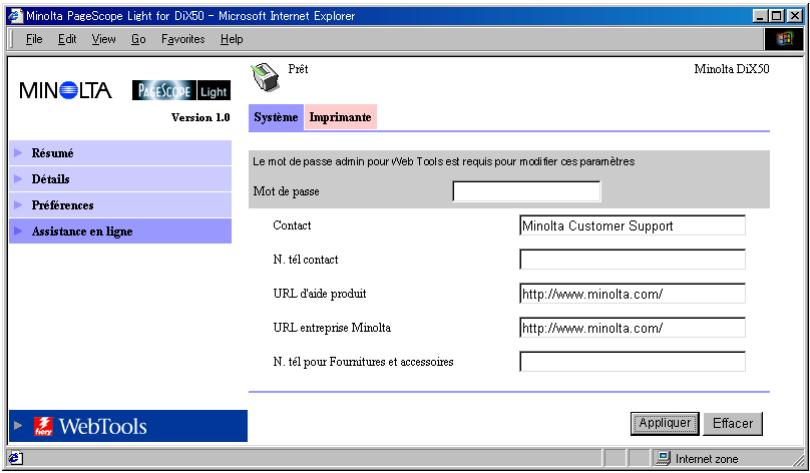The image size is (810, 473).
Task: Expand the Détails arrow
Action: click(18, 179)
